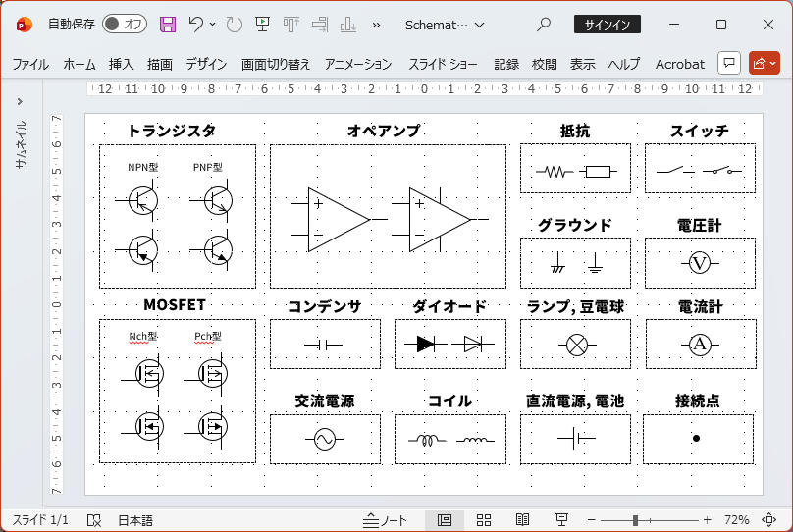The width and height of the screenshot is (793, 532).
Task: Click the サインイン button
Action: (x=607, y=25)
